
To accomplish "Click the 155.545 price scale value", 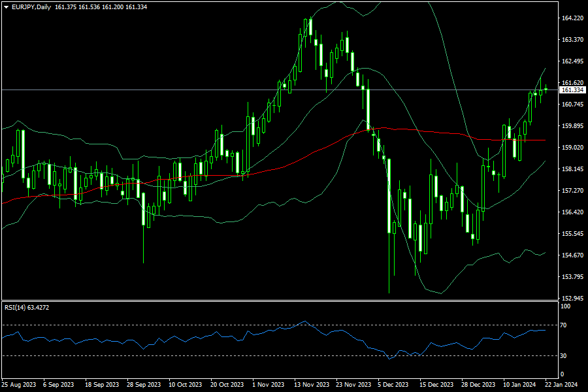I will tap(572, 234).
